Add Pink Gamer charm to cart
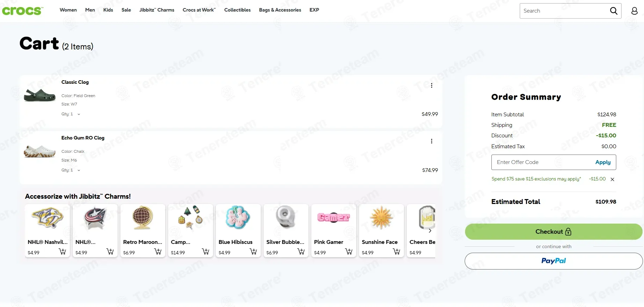Screen dimensions: 644x307 [348, 252]
